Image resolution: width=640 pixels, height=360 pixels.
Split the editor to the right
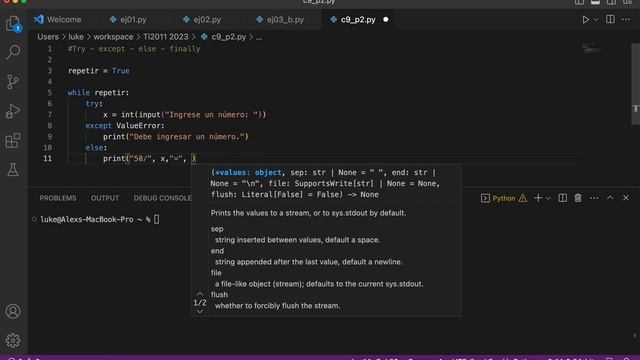tap(610, 20)
